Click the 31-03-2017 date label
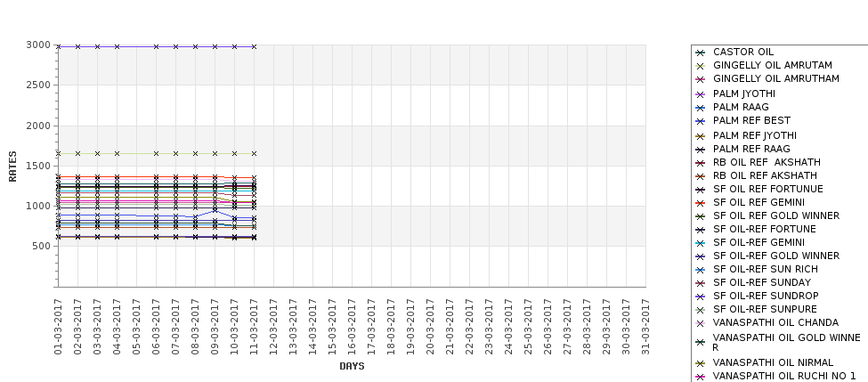Screen dimensions: 868x382 click(x=645, y=327)
